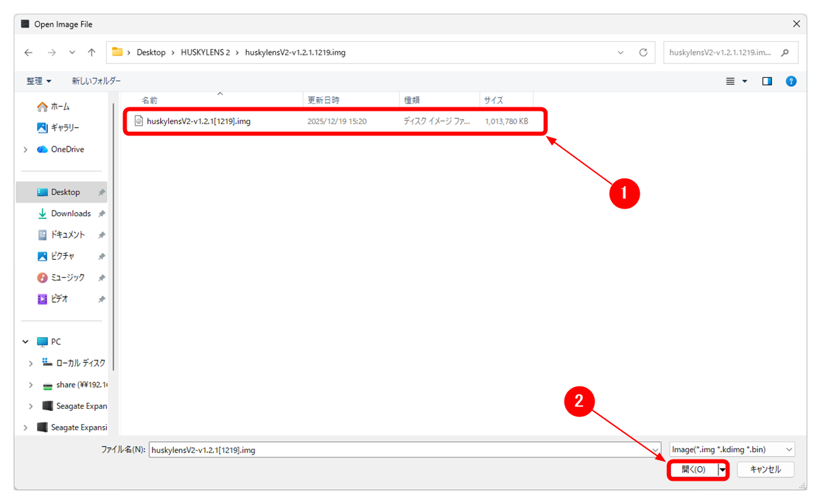Click 新しいフォルダー in the toolbar
821x504 pixels.
tap(96, 81)
